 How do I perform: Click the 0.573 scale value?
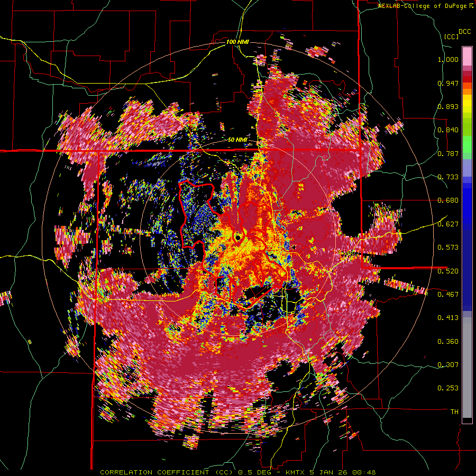coord(448,248)
